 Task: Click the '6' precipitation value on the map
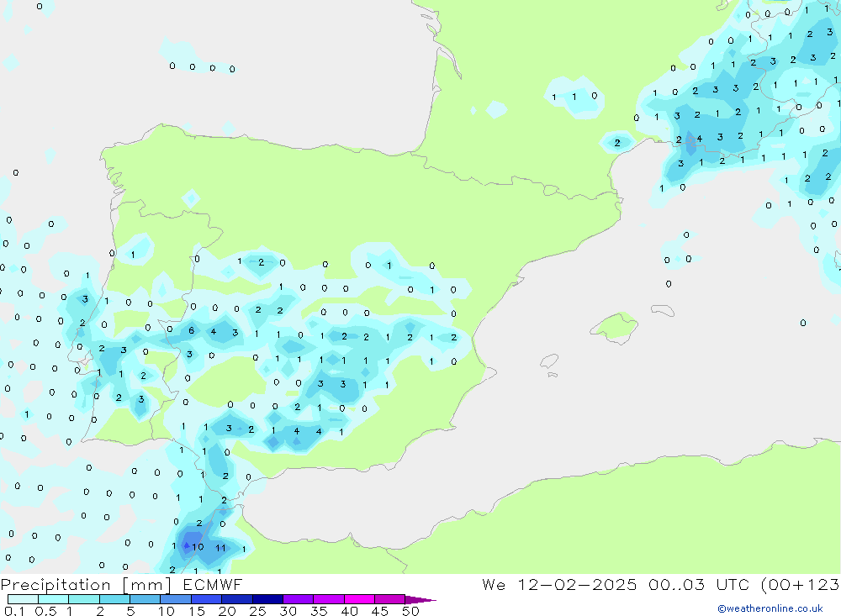pyautogui.click(x=191, y=331)
